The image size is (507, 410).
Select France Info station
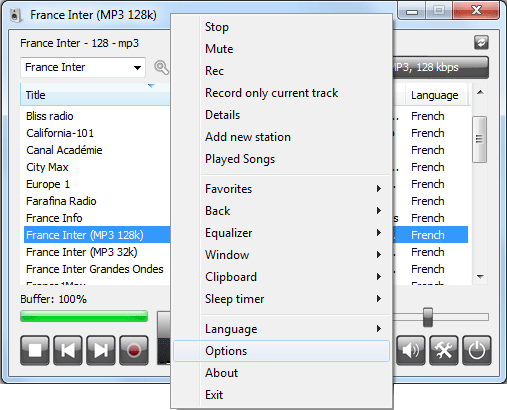pyautogui.click(x=54, y=218)
